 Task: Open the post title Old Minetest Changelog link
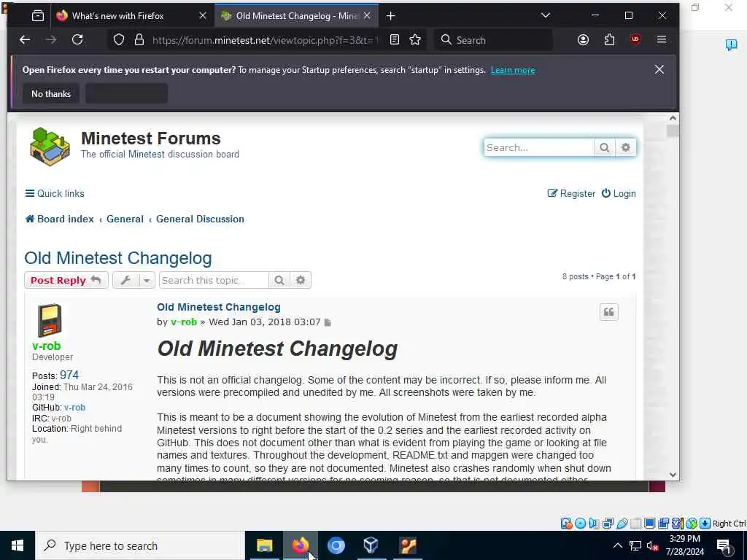point(219,307)
